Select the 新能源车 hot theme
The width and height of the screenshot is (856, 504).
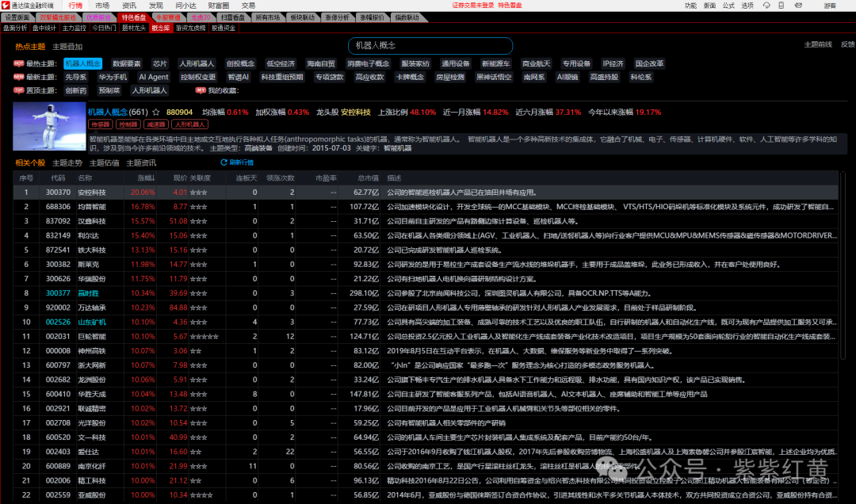pos(495,63)
